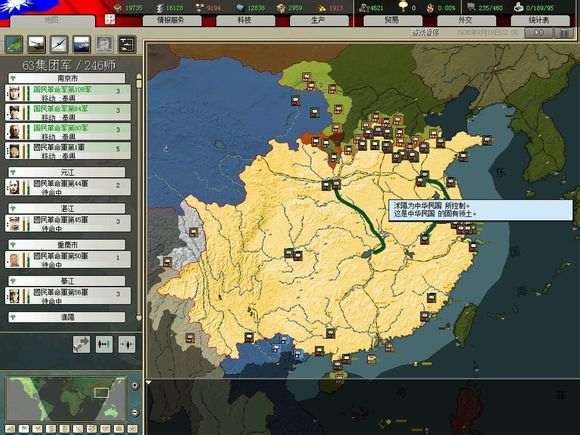This screenshot has width=580, height=435.
Task: Select the 國民革命軍第50軍 row
Action: tap(68, 260)
